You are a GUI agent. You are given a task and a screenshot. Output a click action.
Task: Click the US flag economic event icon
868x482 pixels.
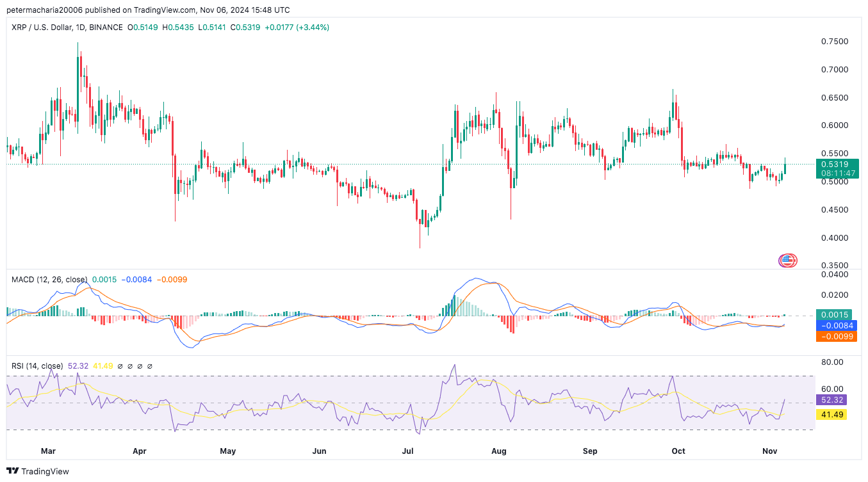click(x=787, y=261)
